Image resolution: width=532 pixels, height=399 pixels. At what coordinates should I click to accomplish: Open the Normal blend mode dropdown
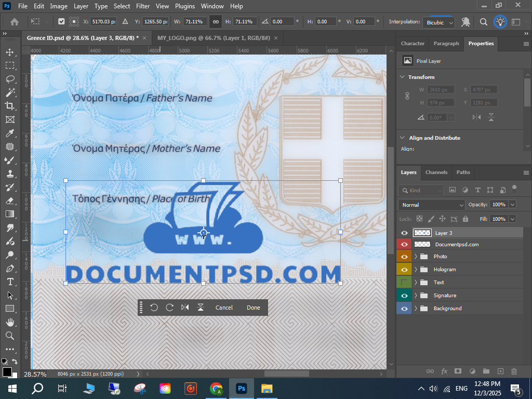tap(431, 205)
